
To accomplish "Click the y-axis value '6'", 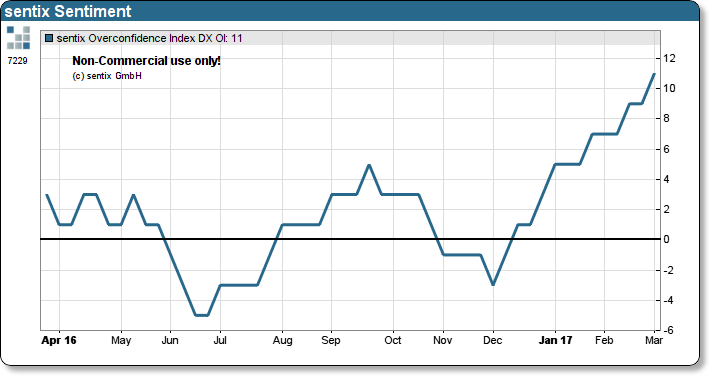I will [x=666, y=149].
